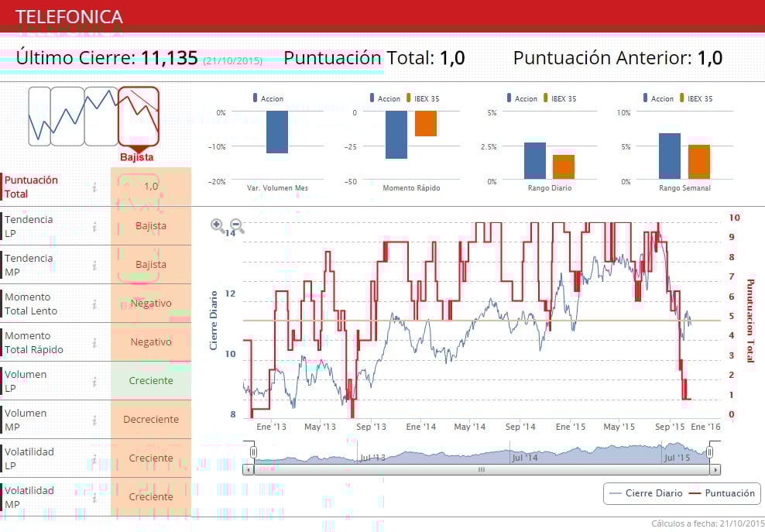Open info icon for Momento Total Lento
Screen dimensions: 765x532
94,304
